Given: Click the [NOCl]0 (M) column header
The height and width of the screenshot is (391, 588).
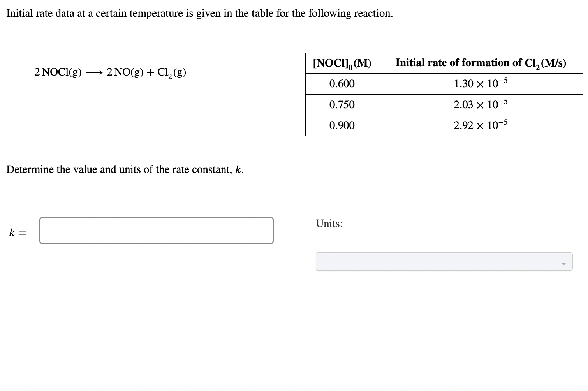Looking at the screenshot, I should (342, 63).
